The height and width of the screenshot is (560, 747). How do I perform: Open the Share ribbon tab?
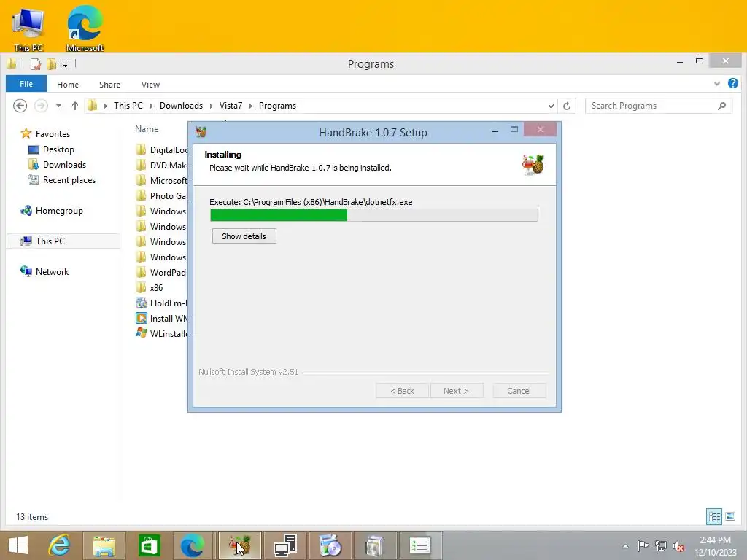pos(109,85)
